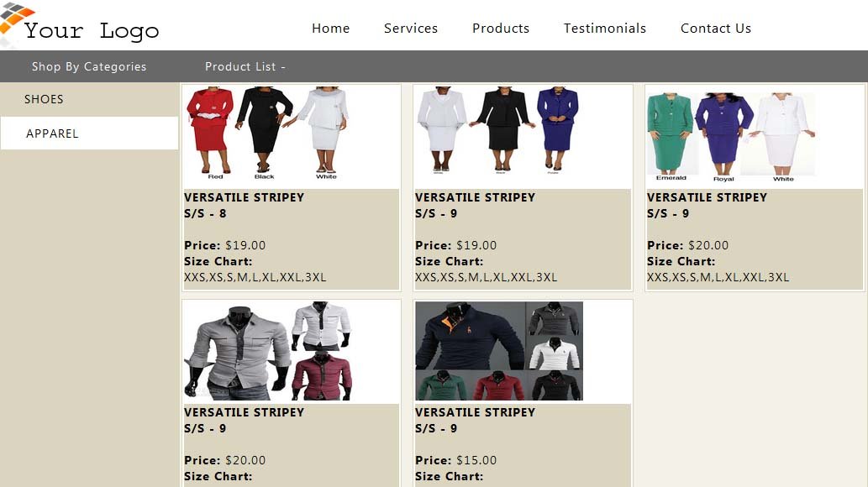Click the $20.00 skirt suit product title
Screen dimensions: 868x487
pos(707,206)
